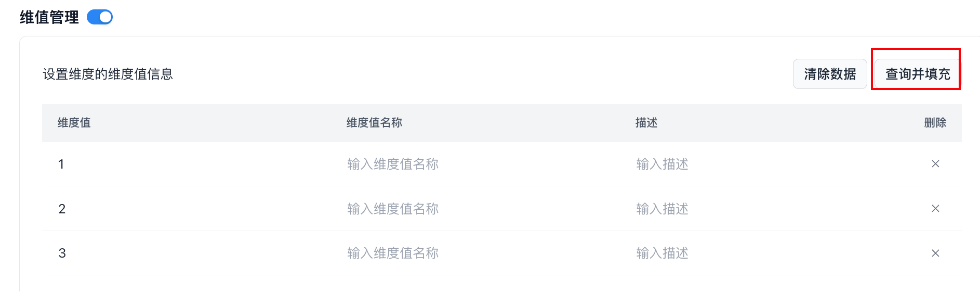Delete the row with dimension value 1
This screenshot has height=306, width=980.
(935, 164)
